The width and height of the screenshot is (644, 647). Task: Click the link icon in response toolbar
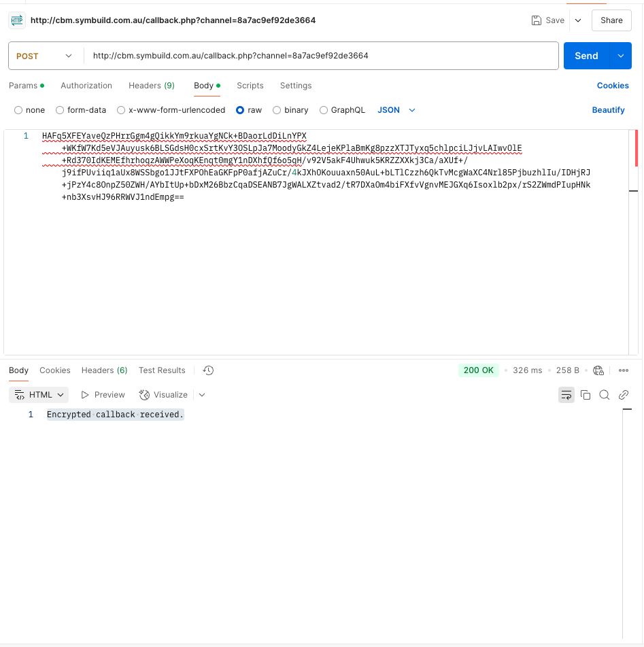point(623,395)
